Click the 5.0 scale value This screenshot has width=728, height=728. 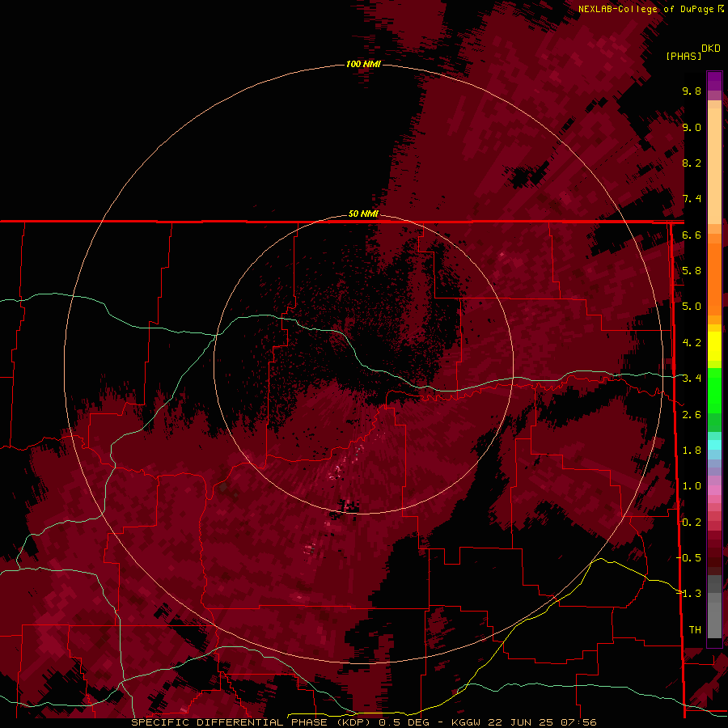(x=692, y=307)
